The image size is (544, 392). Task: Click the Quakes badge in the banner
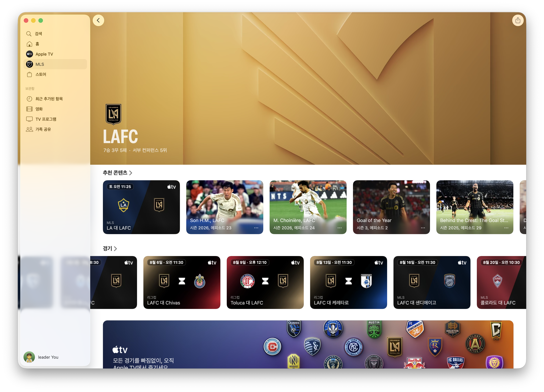click(294, 328)
